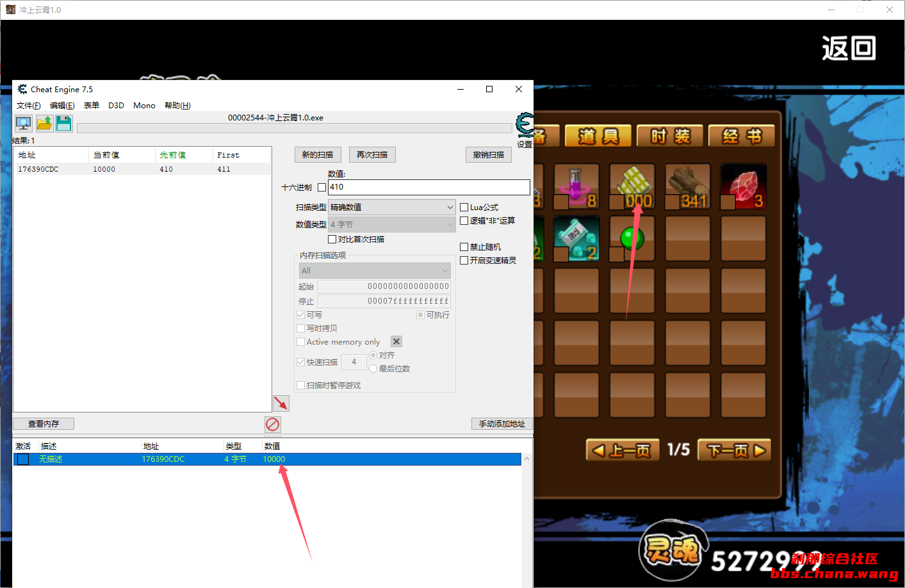Click the save floppy disk icon

(64, 123)
